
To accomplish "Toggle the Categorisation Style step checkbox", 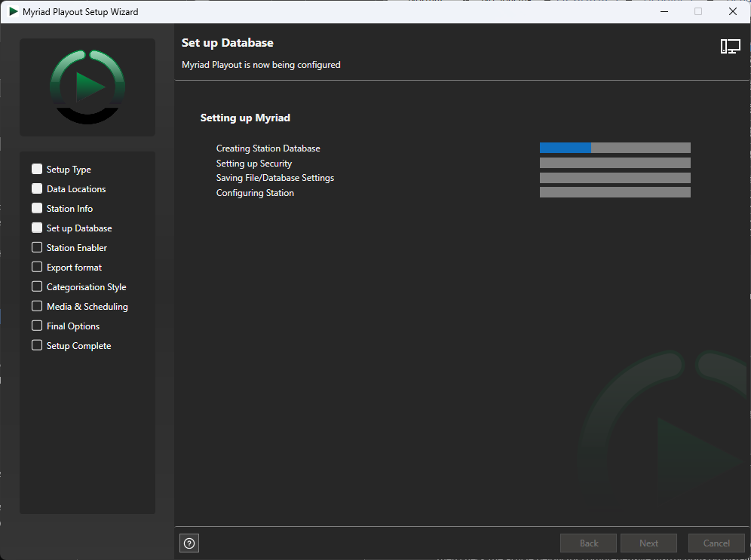I will pyautogui.click(x=37, y=286).
